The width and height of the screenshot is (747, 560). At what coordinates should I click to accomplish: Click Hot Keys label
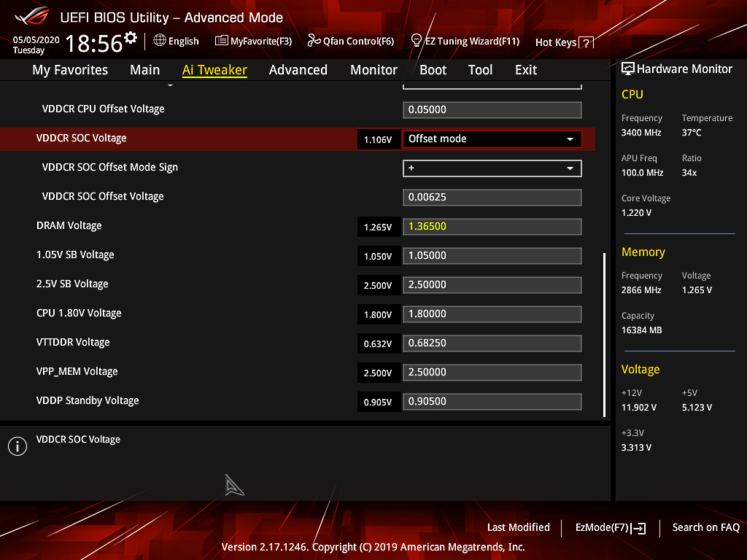(555, 43)
